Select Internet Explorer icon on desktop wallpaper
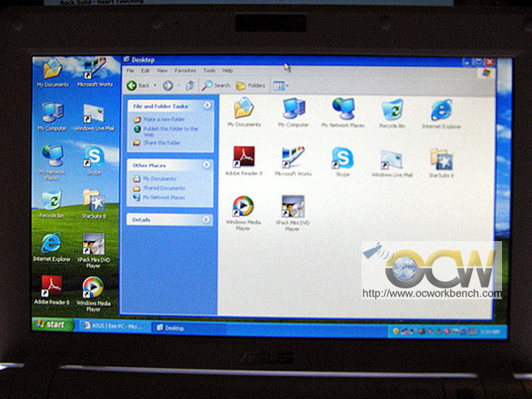532x399 pixels. [52, 247]
